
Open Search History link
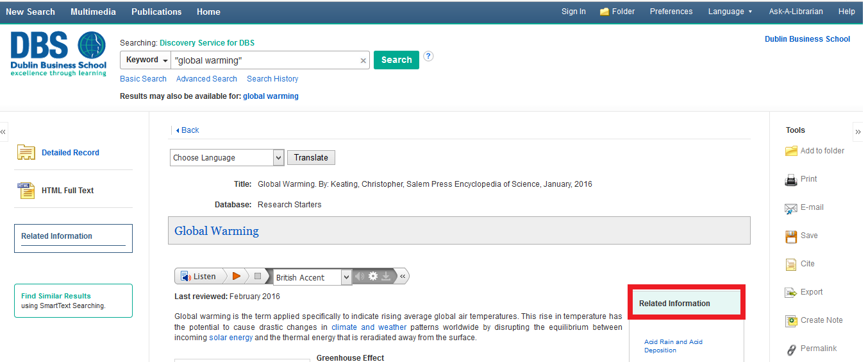[272, 79]
